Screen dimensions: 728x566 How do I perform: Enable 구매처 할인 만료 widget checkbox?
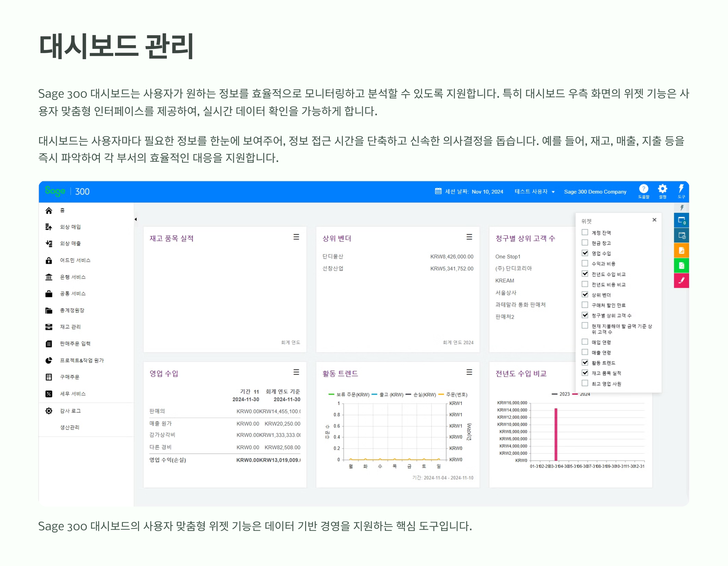click(x=585, y=305)
